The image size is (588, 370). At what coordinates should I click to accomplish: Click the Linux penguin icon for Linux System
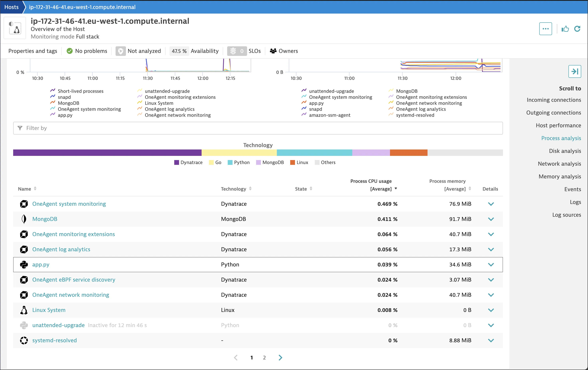click(24, 310)
